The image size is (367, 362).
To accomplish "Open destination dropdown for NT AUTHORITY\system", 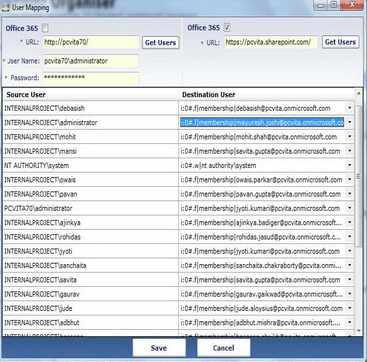I will pyautogui.click(x=349, y=165).
